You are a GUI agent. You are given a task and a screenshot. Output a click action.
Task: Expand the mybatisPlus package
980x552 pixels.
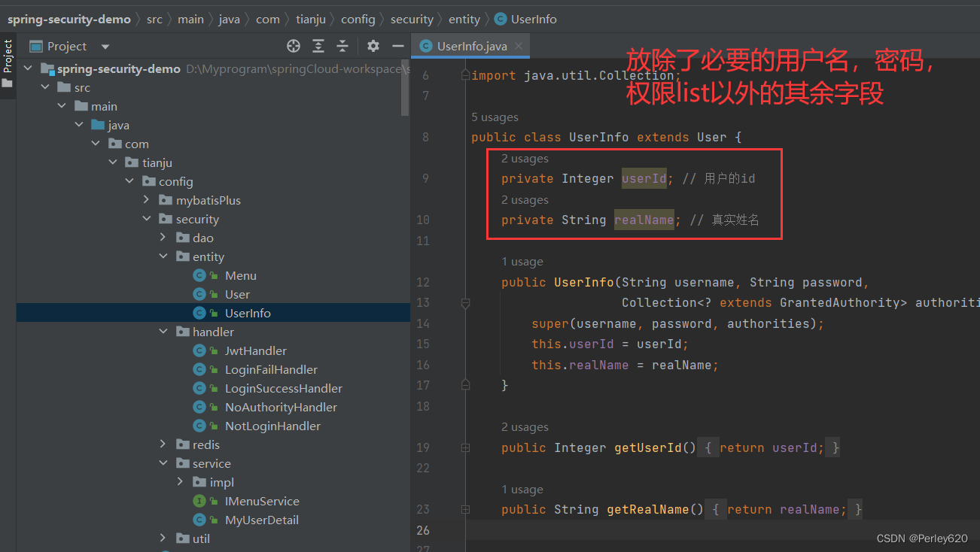click(x=146, y=200)
